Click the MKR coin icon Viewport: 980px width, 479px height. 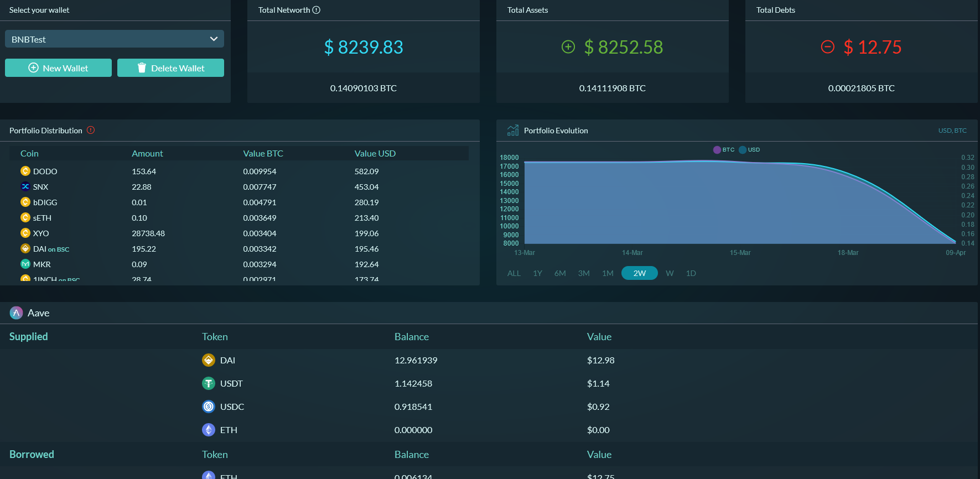click(x=25, y=264)
